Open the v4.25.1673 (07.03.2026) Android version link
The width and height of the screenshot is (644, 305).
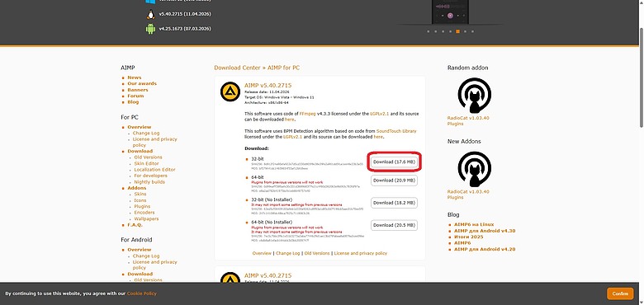tap(185, 29)
